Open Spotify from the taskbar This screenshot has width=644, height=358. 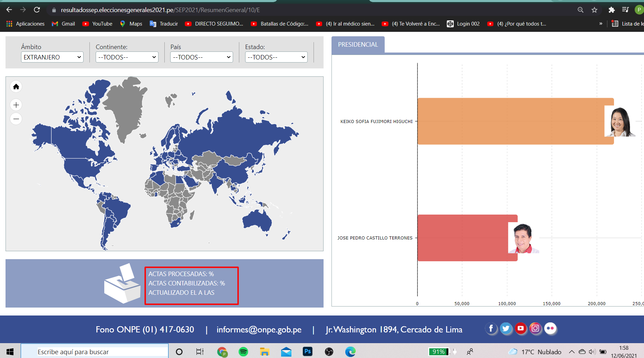click(243, 352)
